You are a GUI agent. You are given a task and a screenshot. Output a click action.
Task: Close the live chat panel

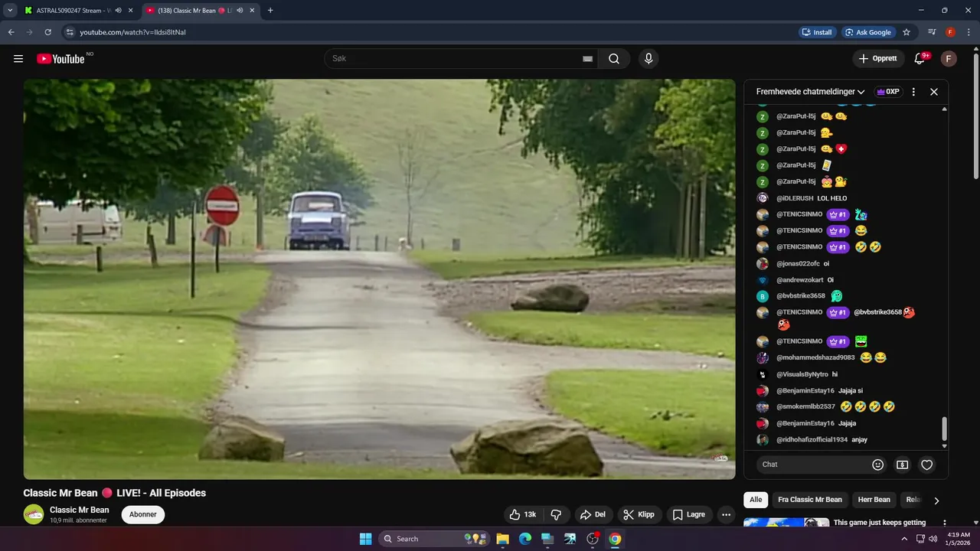click(x=934, y=92)
